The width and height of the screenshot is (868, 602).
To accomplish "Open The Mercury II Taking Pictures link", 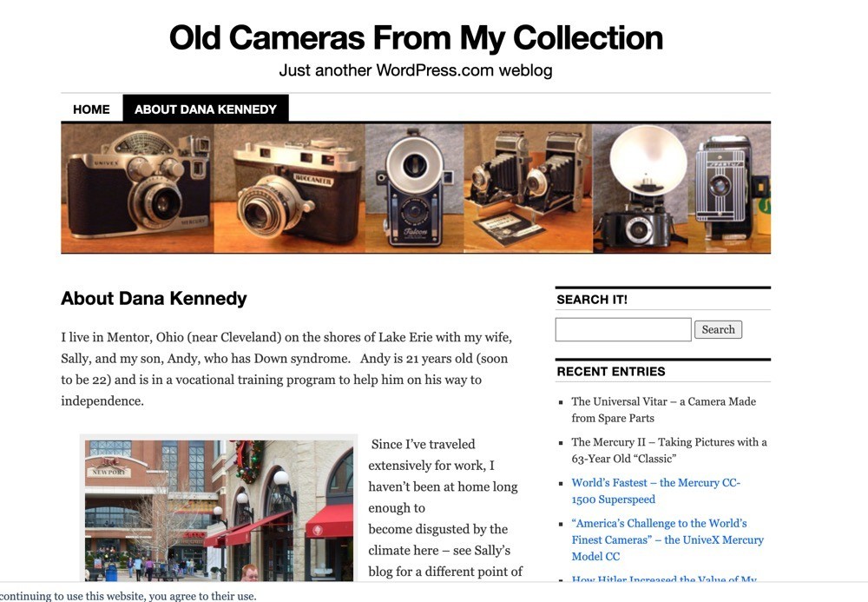I will 668,450.
